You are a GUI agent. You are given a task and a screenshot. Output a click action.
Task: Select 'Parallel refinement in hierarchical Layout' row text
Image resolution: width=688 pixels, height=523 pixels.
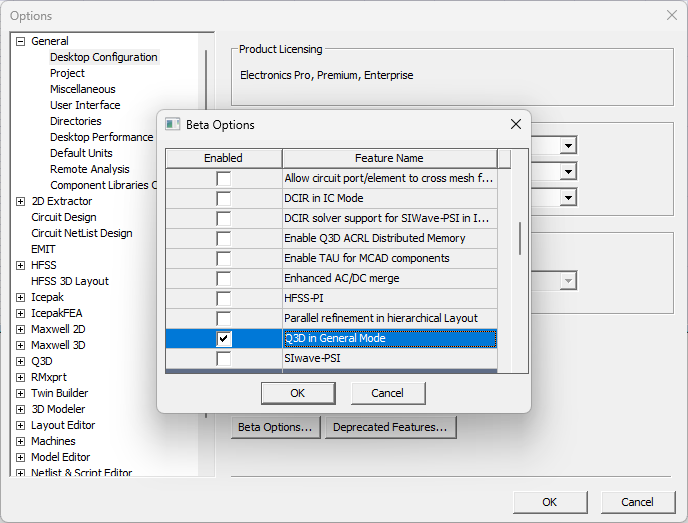381,319
